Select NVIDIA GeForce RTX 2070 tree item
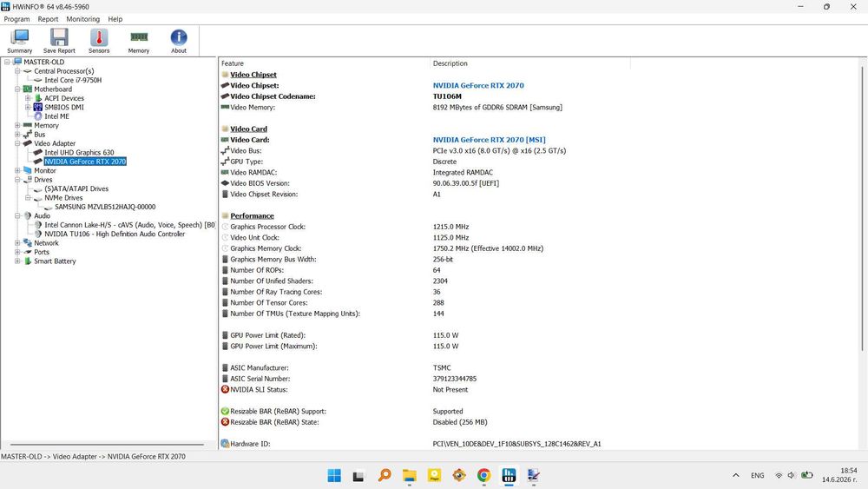Screen dimensions: 868x489 [x=85, y=162]
